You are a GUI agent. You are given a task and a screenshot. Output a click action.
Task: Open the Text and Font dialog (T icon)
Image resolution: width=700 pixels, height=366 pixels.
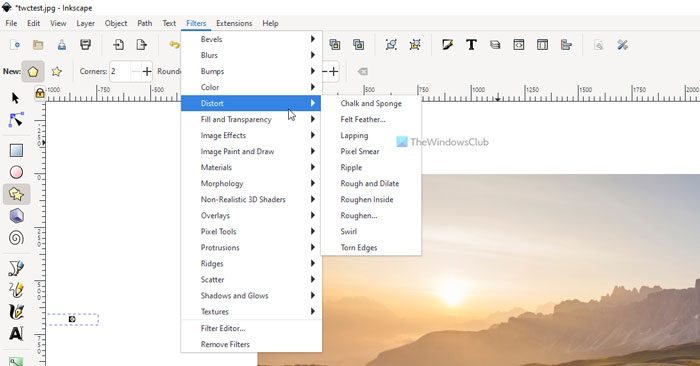471,45
